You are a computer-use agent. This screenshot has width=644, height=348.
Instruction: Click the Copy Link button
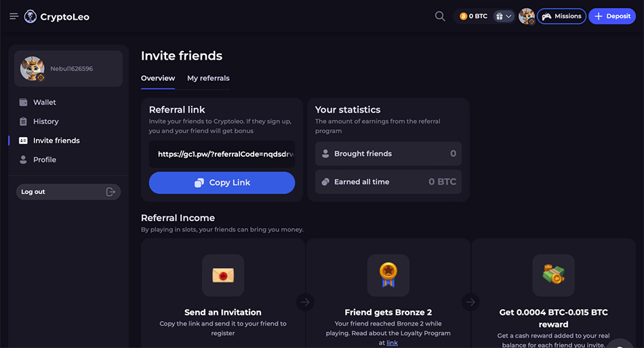222,183
